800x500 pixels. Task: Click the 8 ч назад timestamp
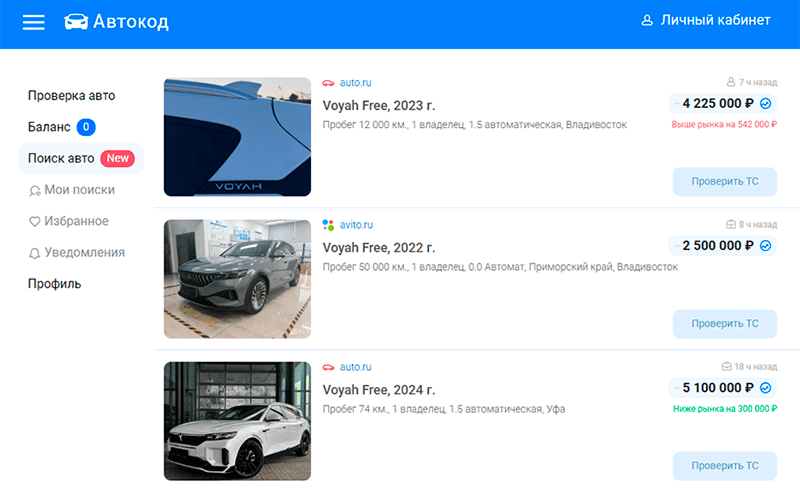coord(758,224)
